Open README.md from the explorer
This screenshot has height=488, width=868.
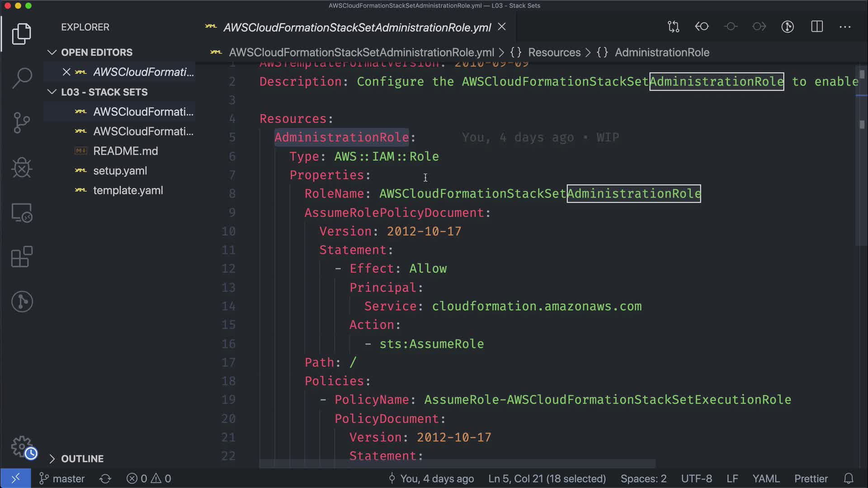point(125,151)
